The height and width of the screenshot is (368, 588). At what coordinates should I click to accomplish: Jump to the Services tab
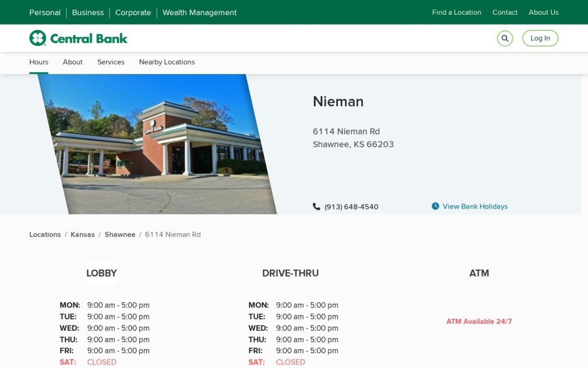pyautogui.click(x=111, y=62)
